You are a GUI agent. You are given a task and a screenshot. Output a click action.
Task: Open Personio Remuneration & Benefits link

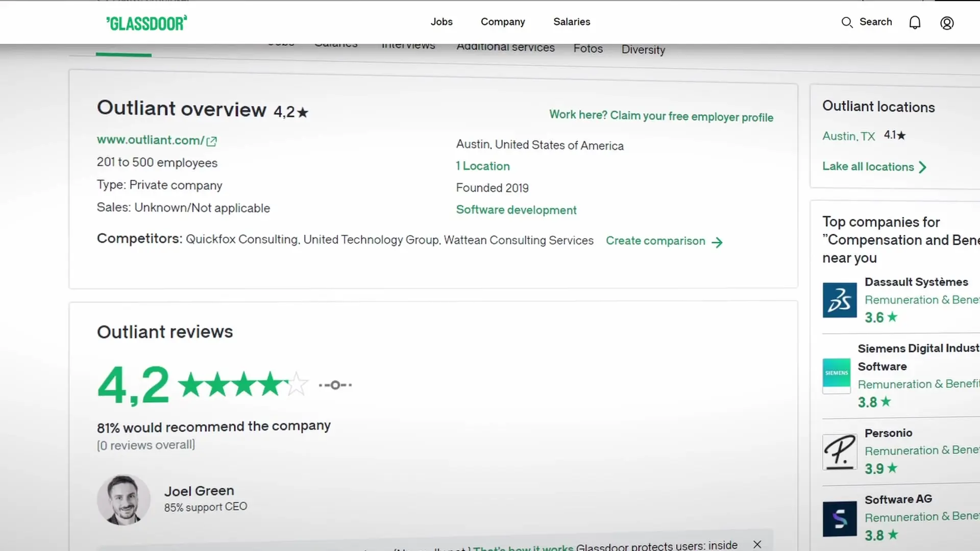[922, 450]
